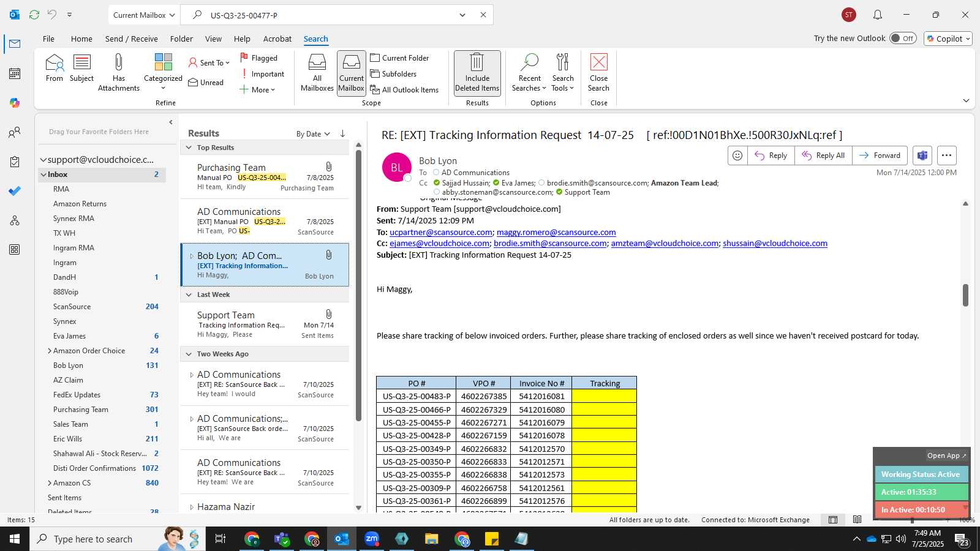Click Send/Receive All Folders sync icon
This screenshot has height=551, width=980.
tap(34, 15)
